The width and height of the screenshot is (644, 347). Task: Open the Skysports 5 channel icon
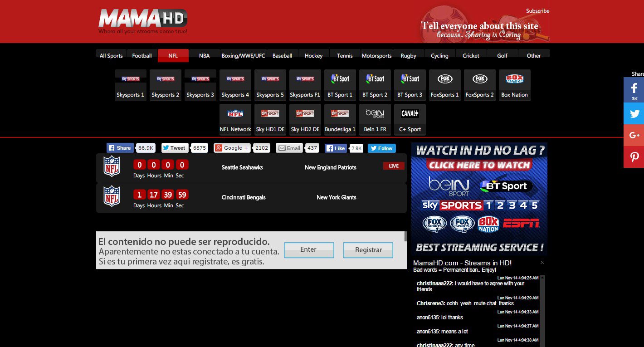pyautogui.click(x=270, y=85)
